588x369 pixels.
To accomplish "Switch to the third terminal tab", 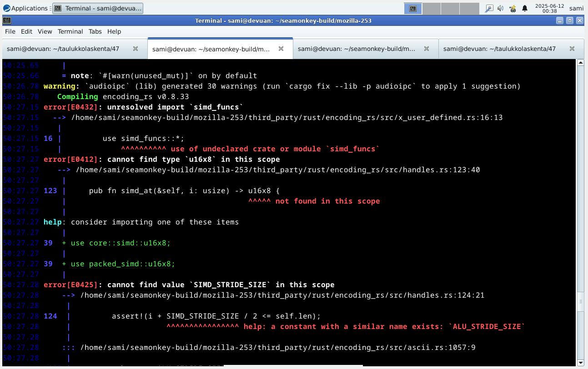I will pos(357,49).
